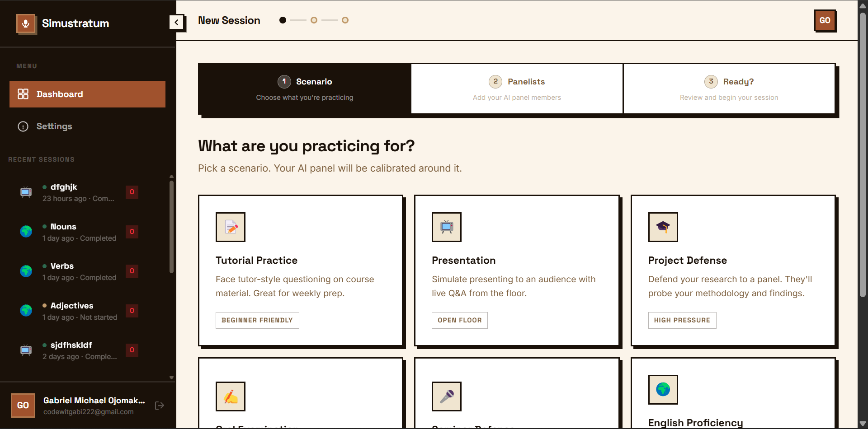Click the second dot in the progress indicator
868x429 pixels.
pyautogui.click(x=314, y=20)
